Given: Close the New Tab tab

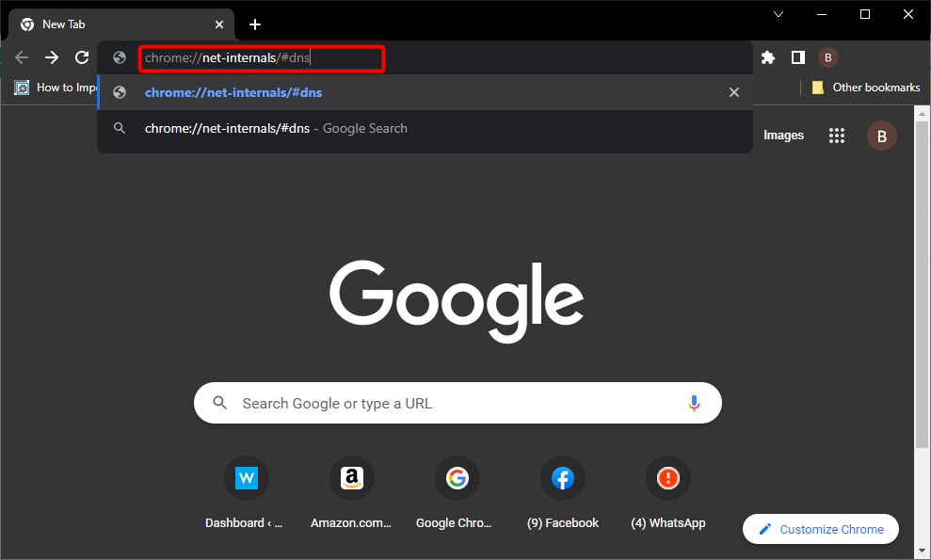Looking at the screenshot, I should [219, 24].
